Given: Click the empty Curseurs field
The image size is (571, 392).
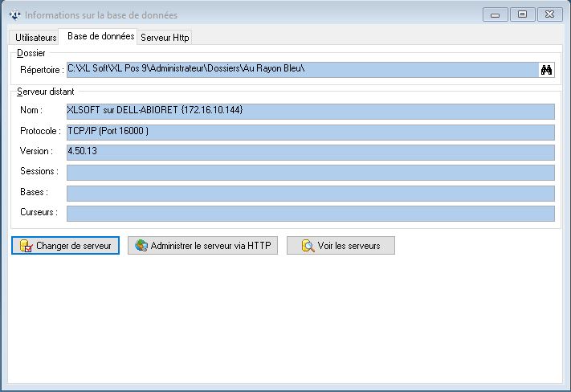Looking at the screenshot, I should point(310,214).
